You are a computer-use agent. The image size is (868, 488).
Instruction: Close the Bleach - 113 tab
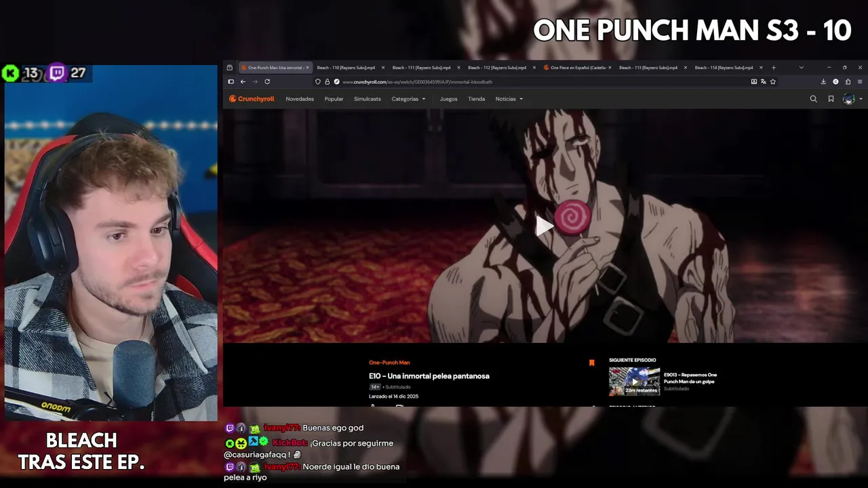click(686, 68)
